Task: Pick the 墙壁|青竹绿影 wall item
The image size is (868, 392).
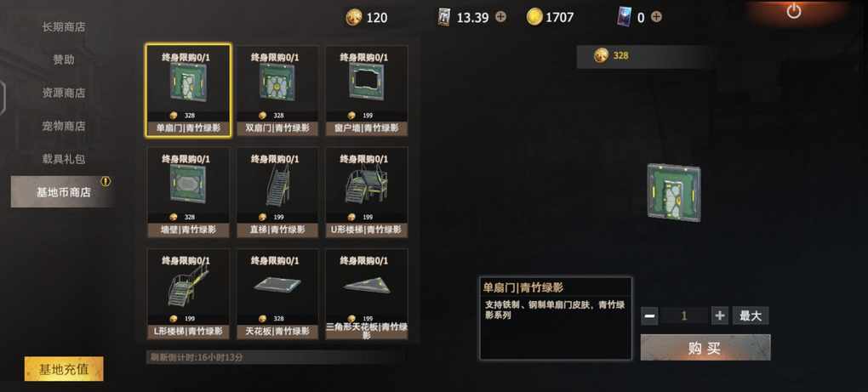Action: tap(188, 192)
